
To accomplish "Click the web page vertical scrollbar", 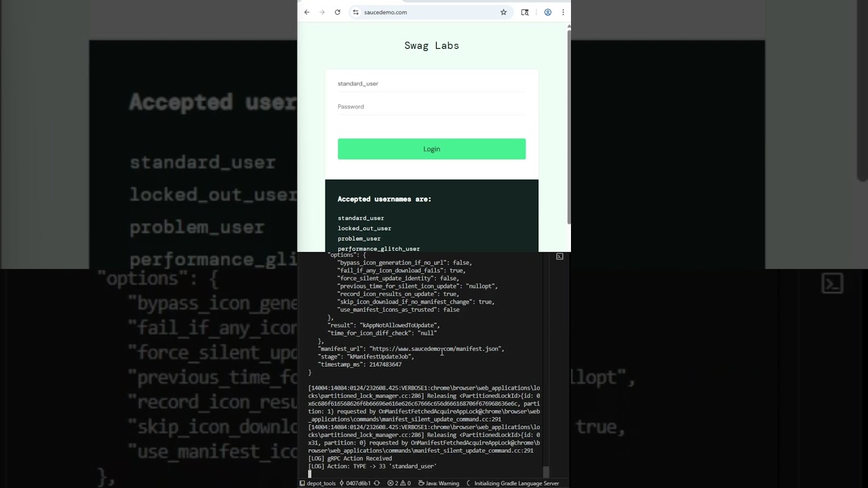I will point(569,125).
